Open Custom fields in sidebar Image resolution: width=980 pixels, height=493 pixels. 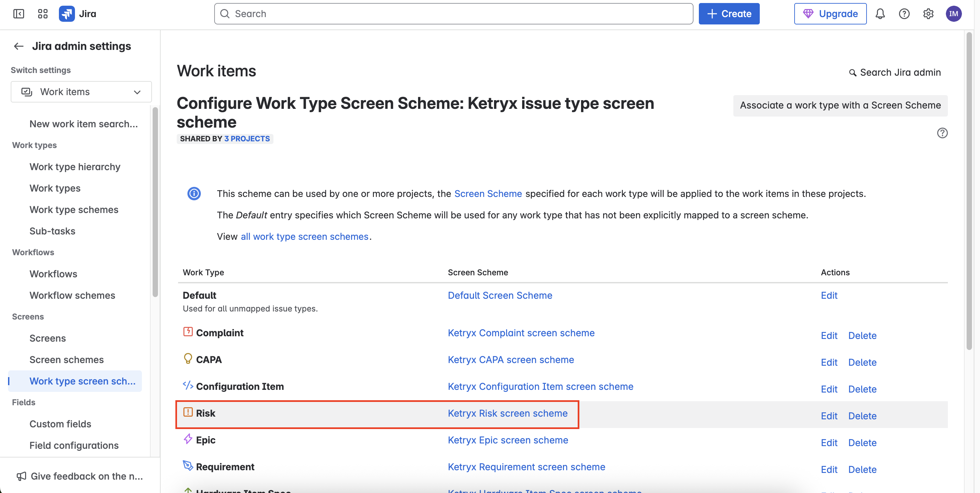coord(60,424)
